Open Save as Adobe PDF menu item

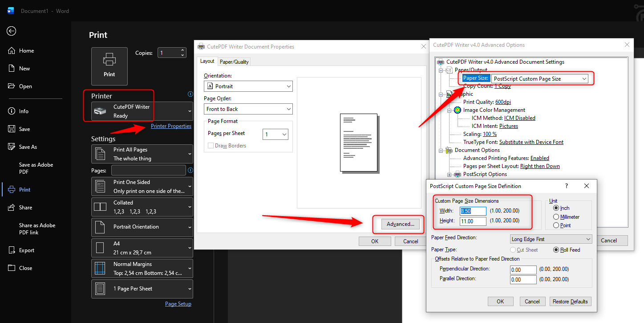coord(36,168)
